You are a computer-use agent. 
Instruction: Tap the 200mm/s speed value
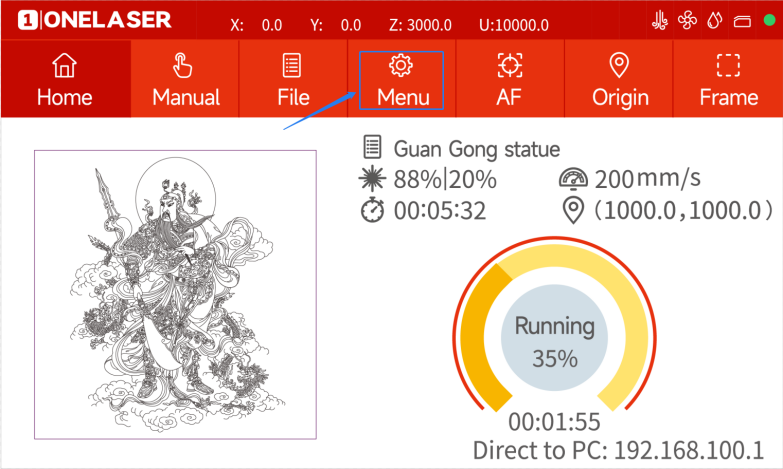(x=647, y=178)
